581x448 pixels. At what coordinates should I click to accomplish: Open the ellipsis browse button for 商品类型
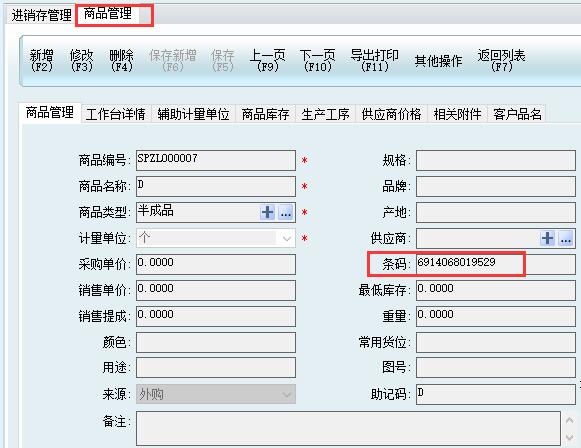click(x=286, y=212)
